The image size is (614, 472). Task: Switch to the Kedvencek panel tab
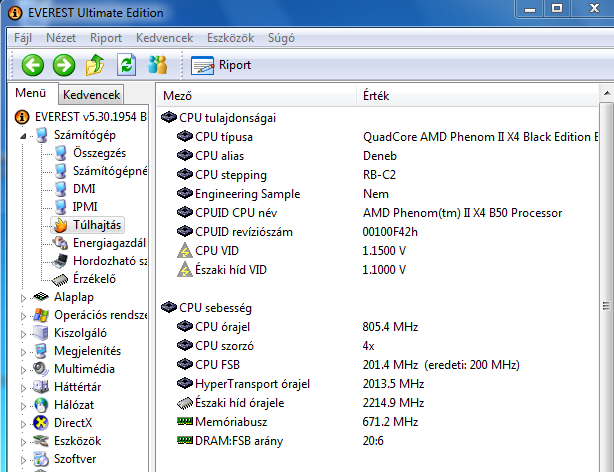(x=92, y=95)
